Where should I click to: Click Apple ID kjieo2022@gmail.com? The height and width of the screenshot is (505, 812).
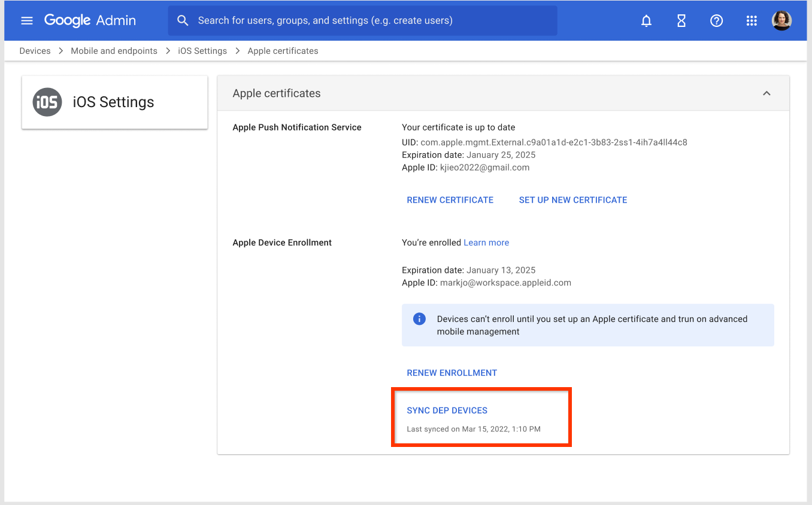466,168
